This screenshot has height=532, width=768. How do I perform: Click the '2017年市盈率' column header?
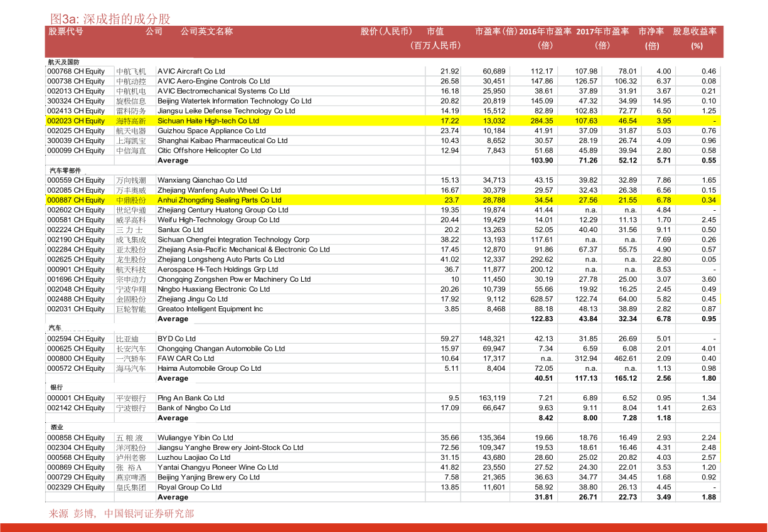click(602, 31)
